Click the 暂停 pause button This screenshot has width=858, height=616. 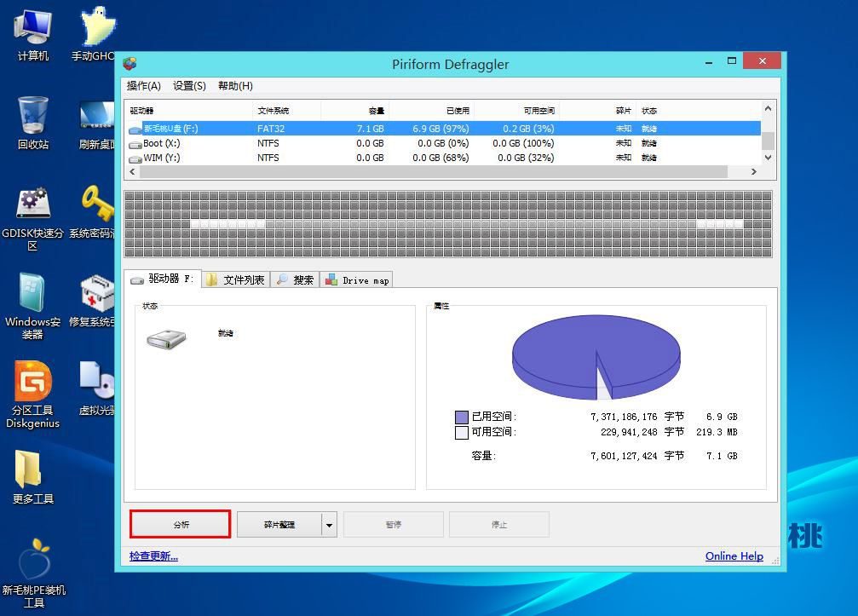394,525
